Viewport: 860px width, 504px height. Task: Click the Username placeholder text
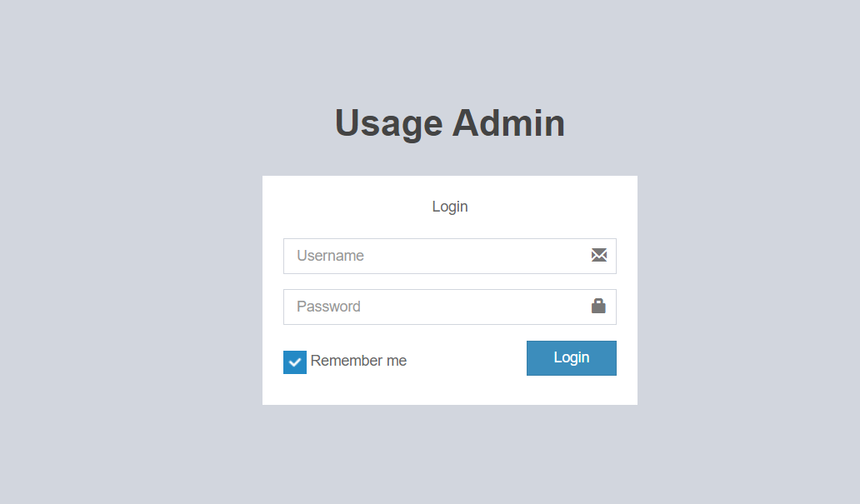click(x=331, y=256)
